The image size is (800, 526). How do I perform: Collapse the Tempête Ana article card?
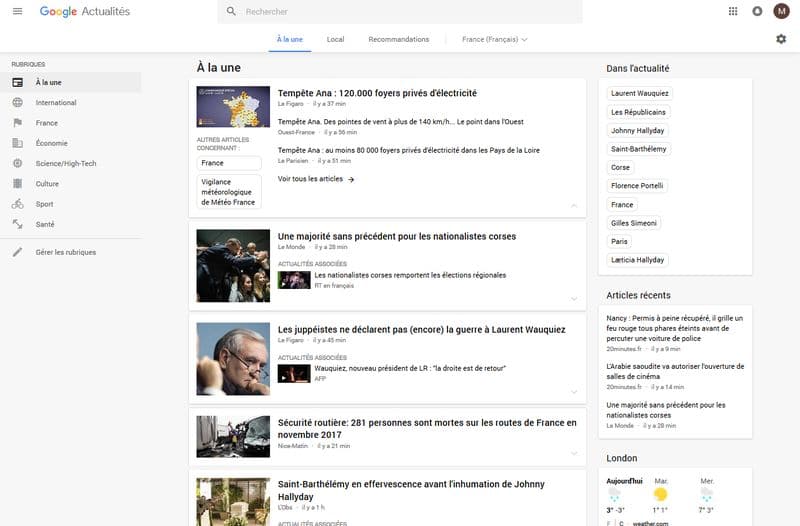pos(574,206)
